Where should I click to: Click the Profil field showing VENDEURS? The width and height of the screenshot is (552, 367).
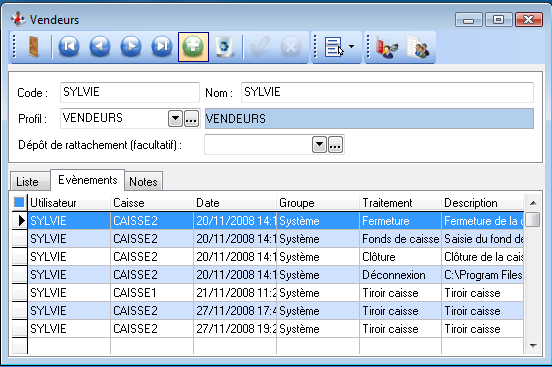(114, 118)
